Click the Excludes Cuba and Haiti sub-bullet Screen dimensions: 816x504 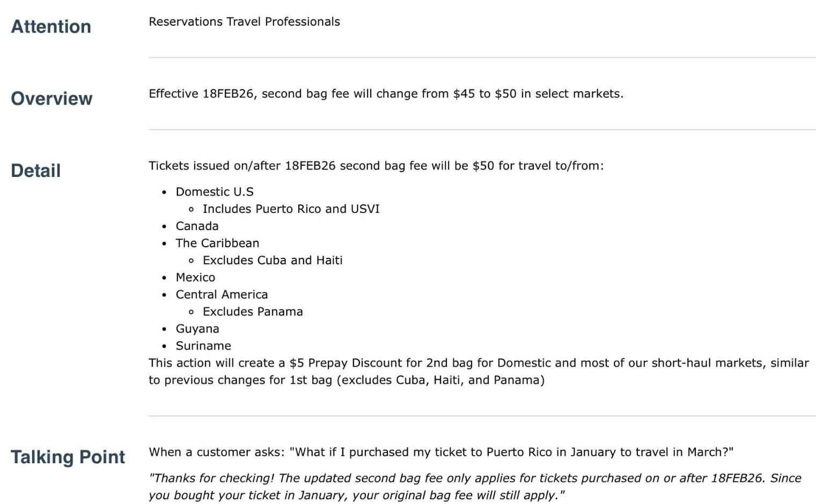tap(273, 261)
